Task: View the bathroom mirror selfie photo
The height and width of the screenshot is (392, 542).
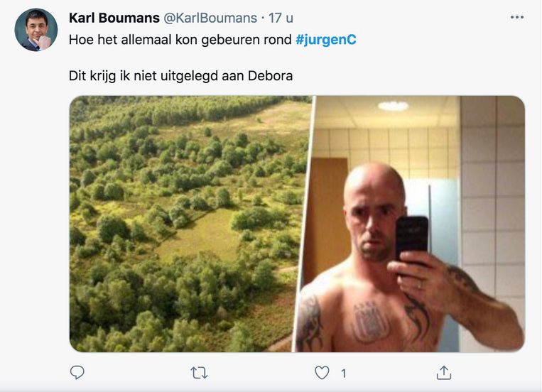Action: [410, 224]
